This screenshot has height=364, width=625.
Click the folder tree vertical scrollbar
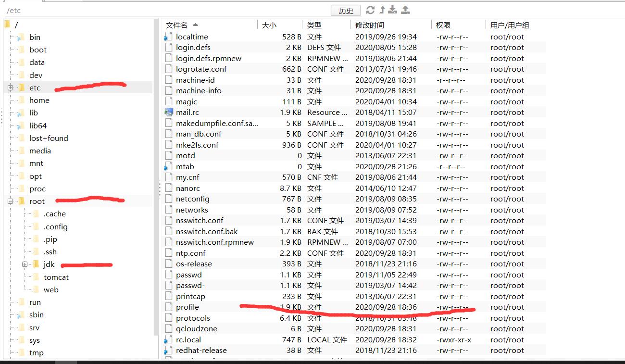click(x=155, y=178)
